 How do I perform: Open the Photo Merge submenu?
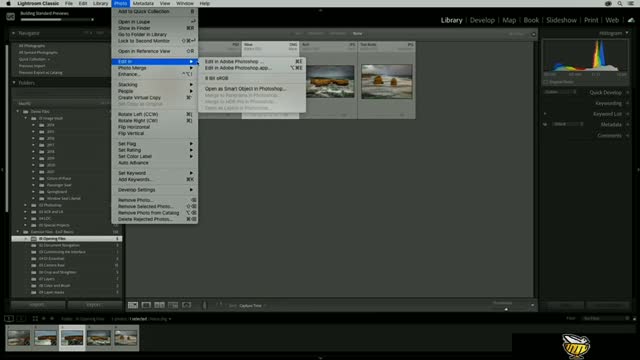coord(155,68)
